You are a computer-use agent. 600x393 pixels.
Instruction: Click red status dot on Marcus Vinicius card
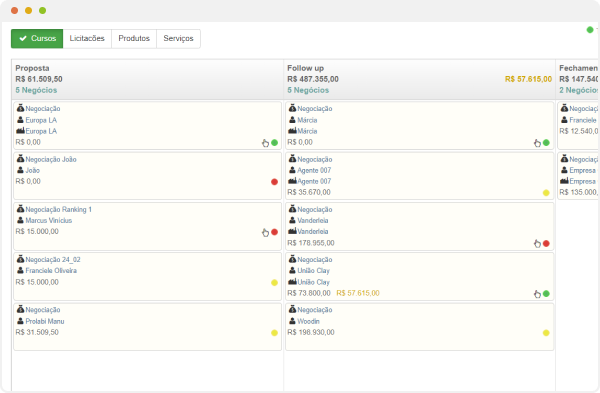click(274, 232)
